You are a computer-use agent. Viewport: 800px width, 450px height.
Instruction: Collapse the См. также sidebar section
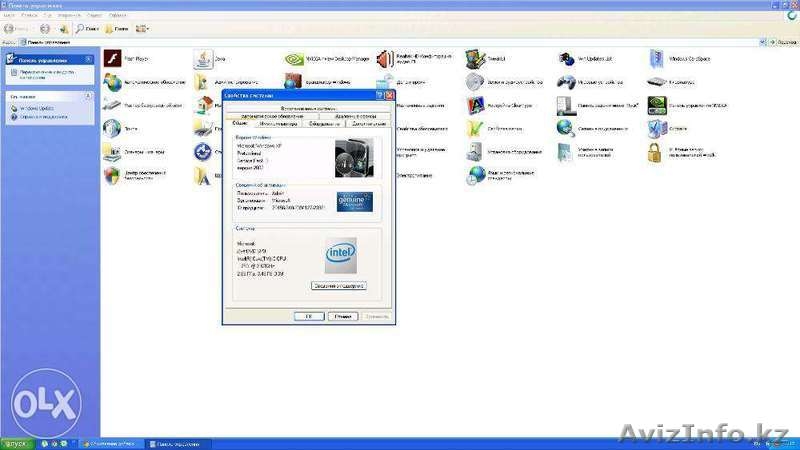[x=90, y=96]
